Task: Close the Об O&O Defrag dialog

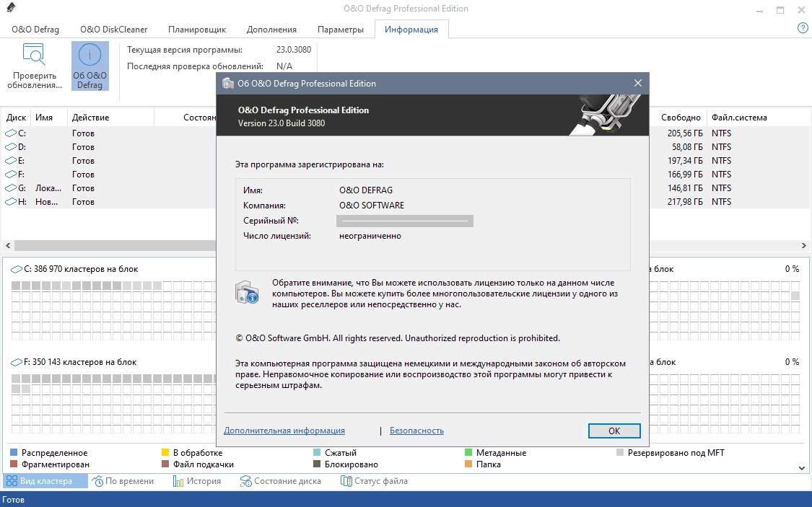Action: pyautogui.click(x=638, y=83)
